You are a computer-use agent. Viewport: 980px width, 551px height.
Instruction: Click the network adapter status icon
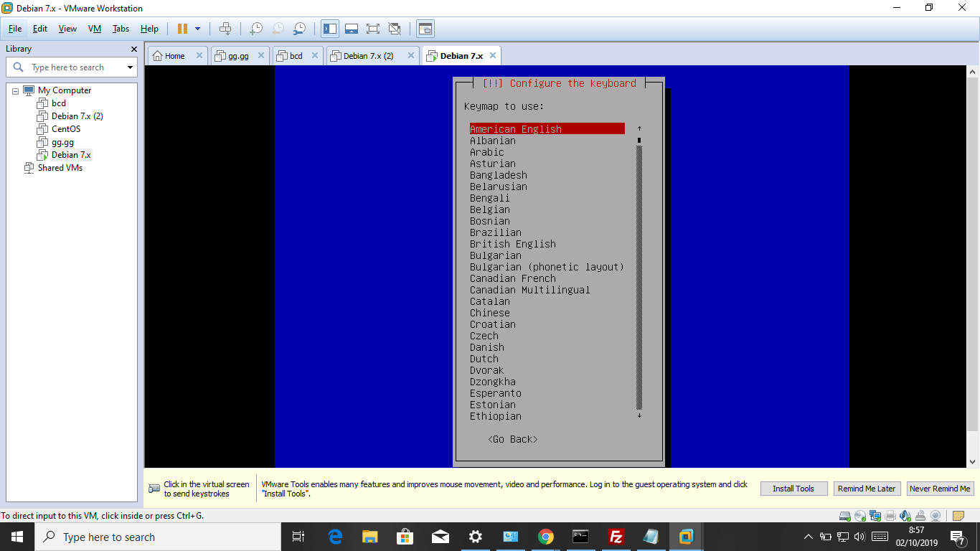pos(875,516)
